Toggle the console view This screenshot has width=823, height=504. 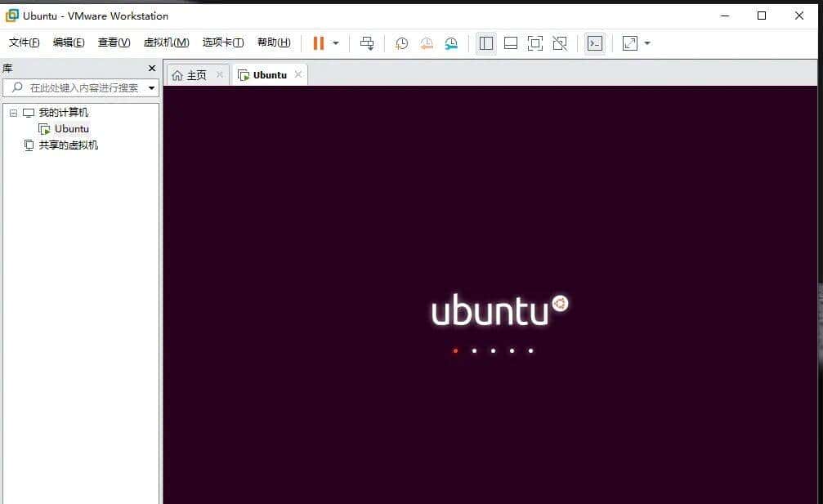pos(595,42)
